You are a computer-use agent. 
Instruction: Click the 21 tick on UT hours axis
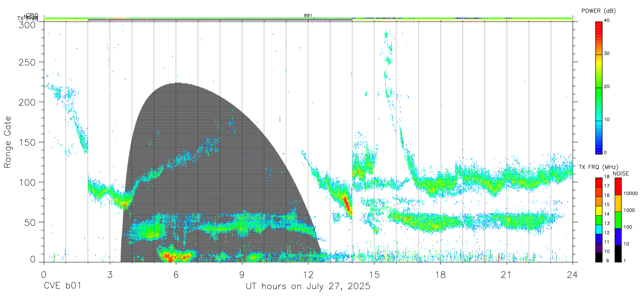point(507,274)
